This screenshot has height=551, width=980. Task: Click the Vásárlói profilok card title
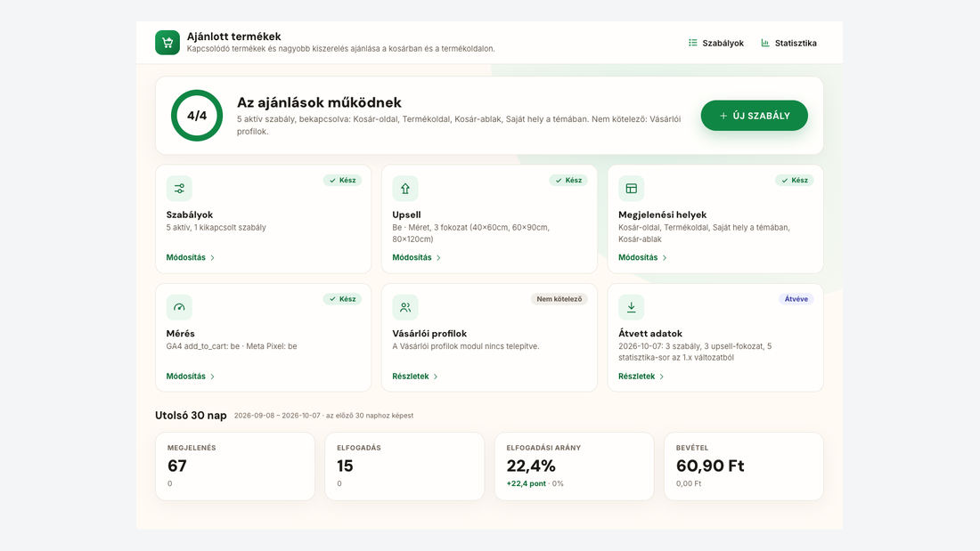[429, 333]
